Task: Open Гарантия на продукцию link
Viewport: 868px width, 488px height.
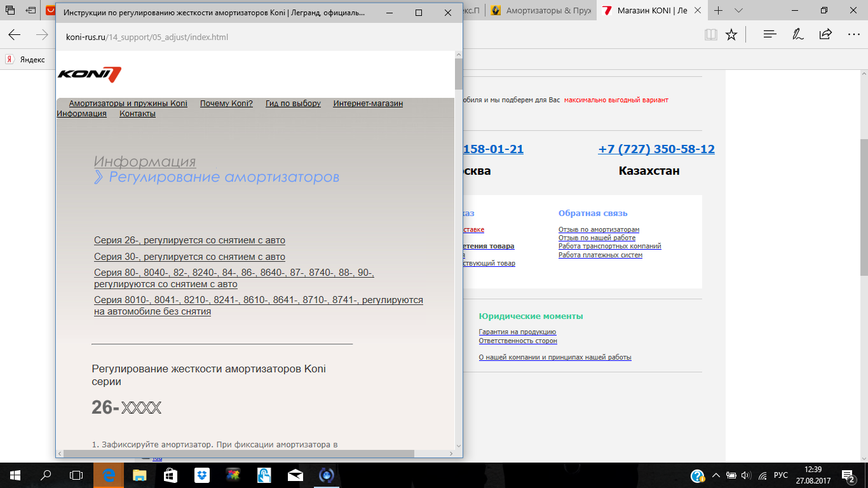Action: tap(517, 332)
